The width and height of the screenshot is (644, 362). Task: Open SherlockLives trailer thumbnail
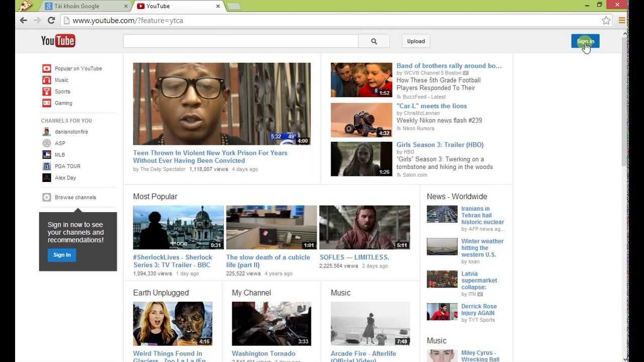point(178,227)
